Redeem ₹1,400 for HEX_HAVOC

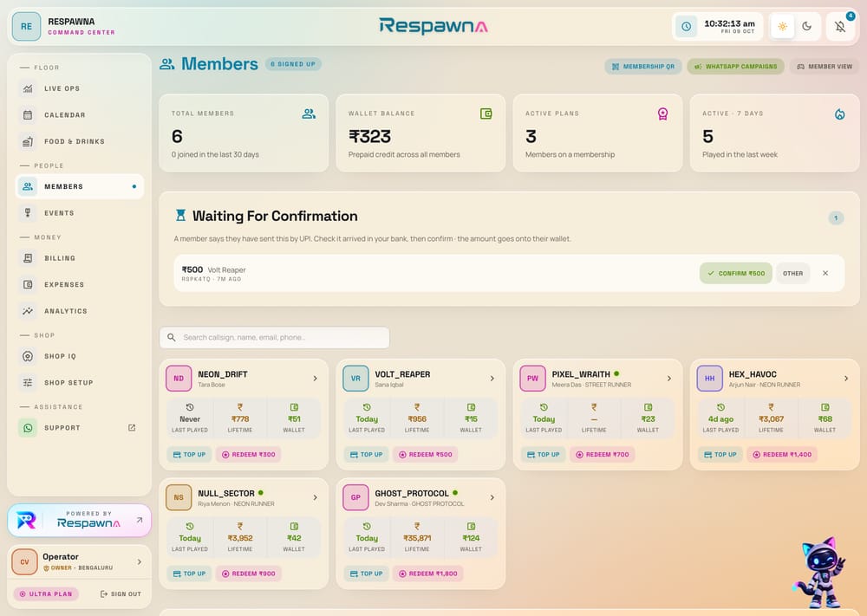click(782, 455)
